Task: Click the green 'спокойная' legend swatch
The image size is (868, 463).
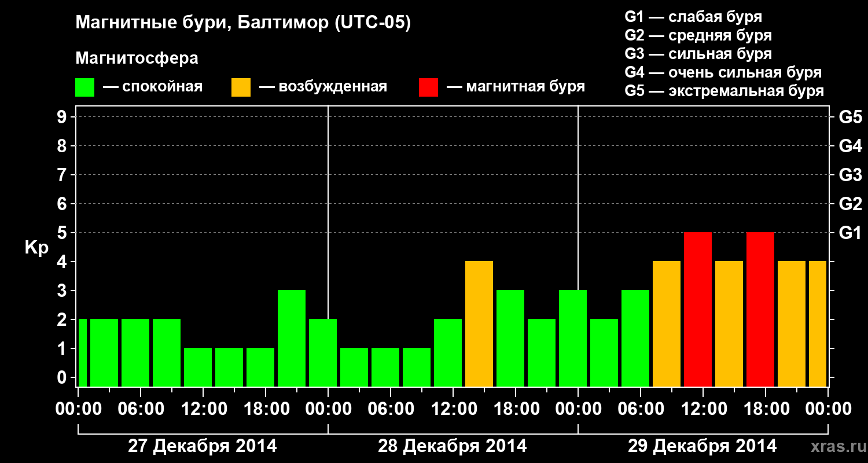Action: [85, 87]
